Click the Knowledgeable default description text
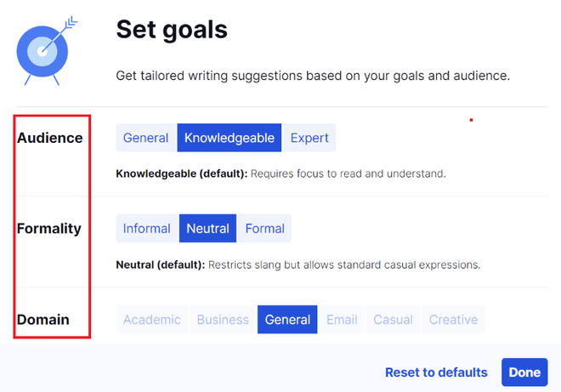561x392 pixels. (x=280, y=173)
